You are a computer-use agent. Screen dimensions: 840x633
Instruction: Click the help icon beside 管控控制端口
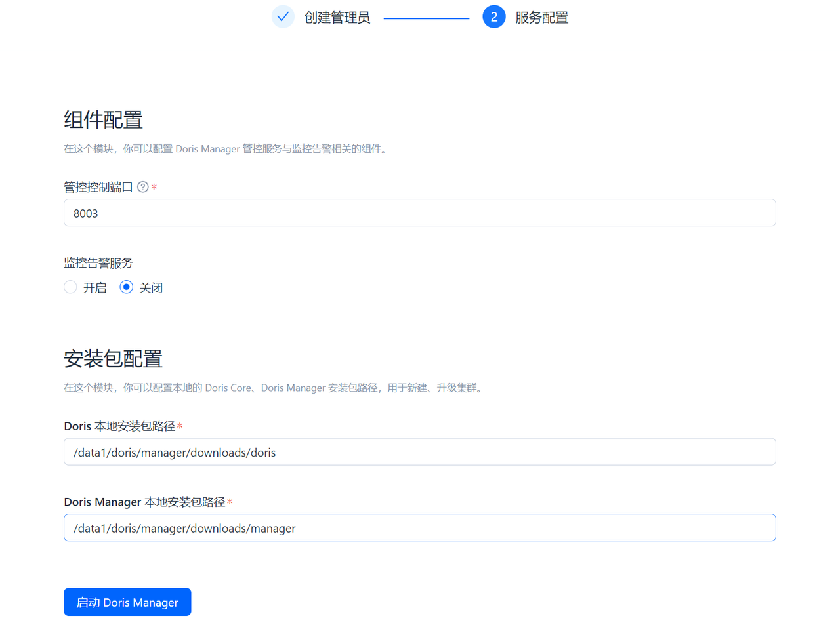143,187
